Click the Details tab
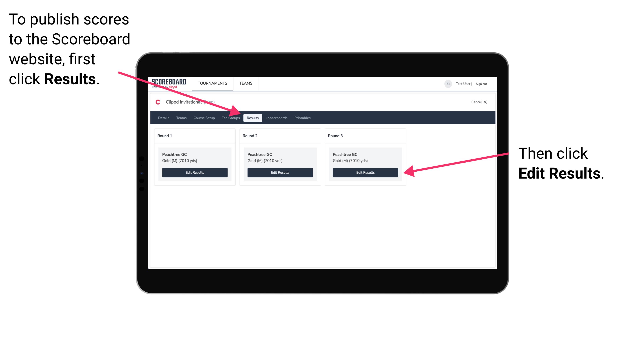The width and height of the screenshot is (644, 346). [163, 118]
